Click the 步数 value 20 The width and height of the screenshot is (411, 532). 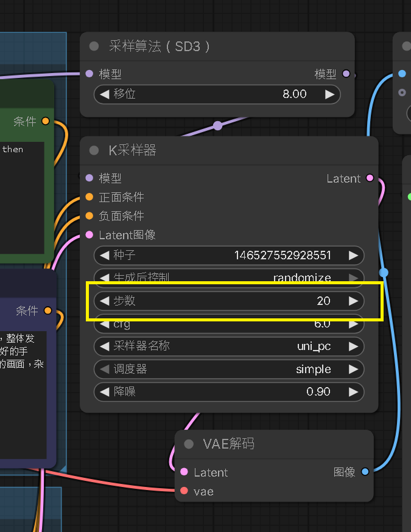click(x=323, y=301)
